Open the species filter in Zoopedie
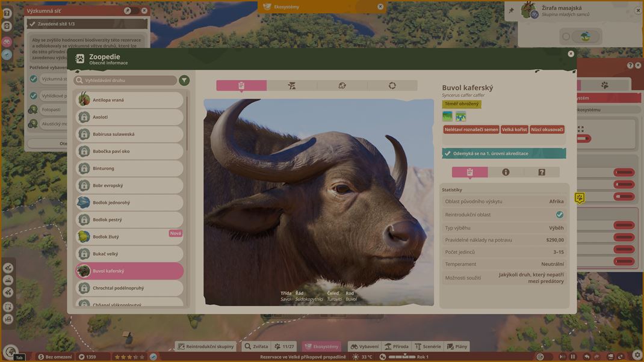 184,81
